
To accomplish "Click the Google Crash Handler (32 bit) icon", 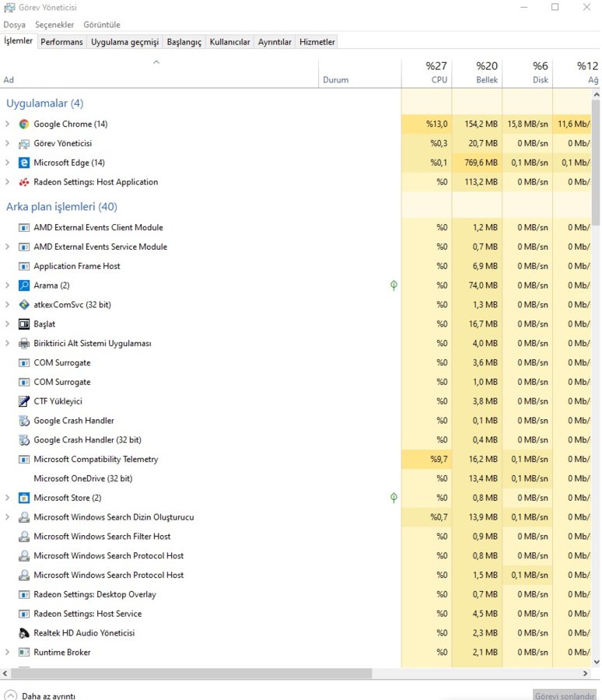I will [x=24, y=440].
